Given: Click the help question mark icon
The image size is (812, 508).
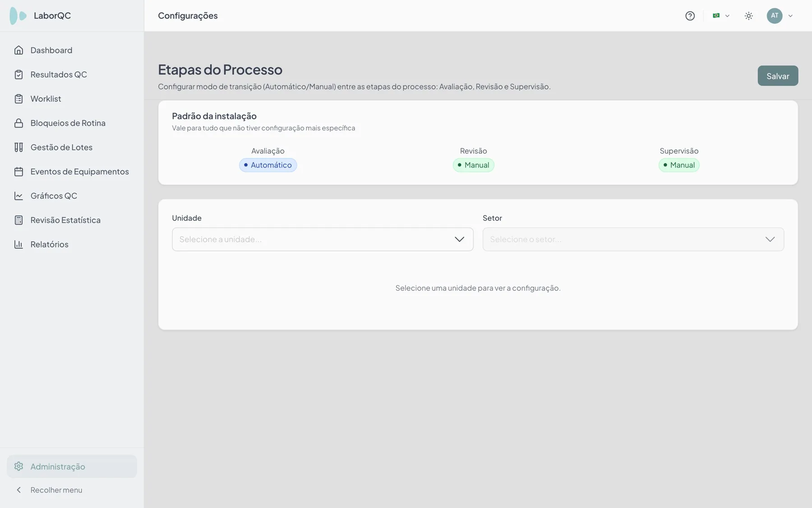Looking at the screenshot, I should 690,16.
